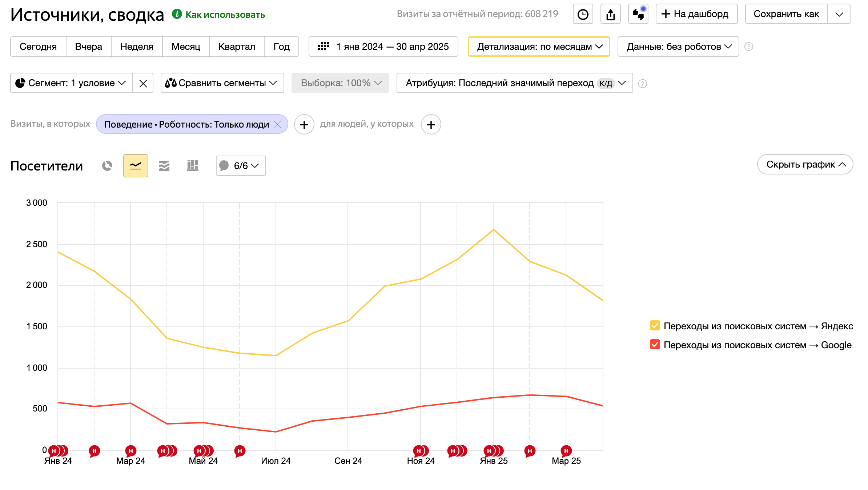
Task: Open the Атрибуция model dropdown
Action: pyautogui.click(x=514, y=83)
